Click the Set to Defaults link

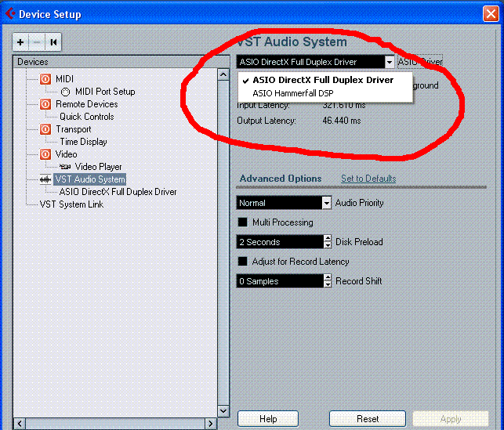click(x=368, y=179)
